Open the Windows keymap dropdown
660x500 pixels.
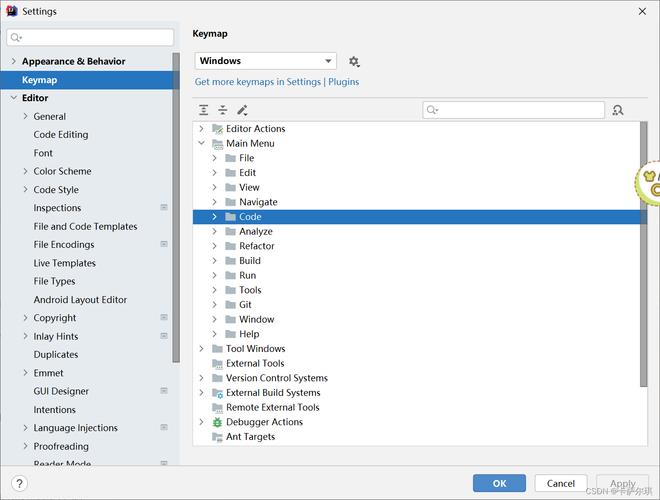click(265, 61)
